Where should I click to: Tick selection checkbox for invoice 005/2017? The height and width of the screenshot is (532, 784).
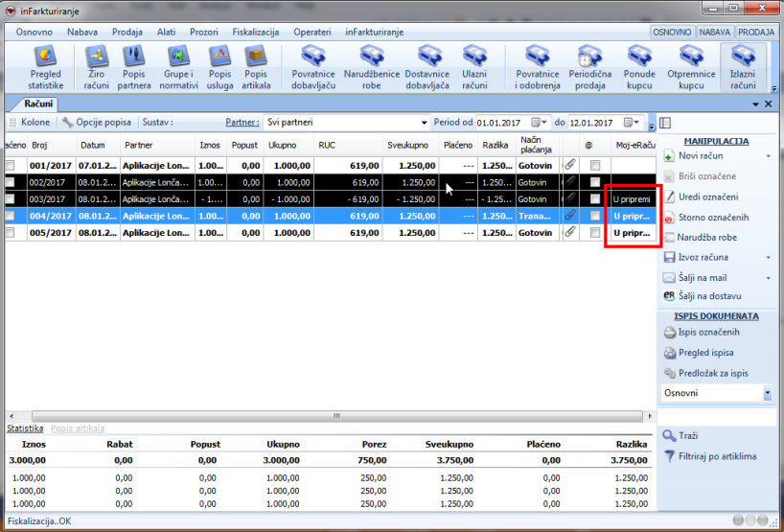click(x=10, y=233)
